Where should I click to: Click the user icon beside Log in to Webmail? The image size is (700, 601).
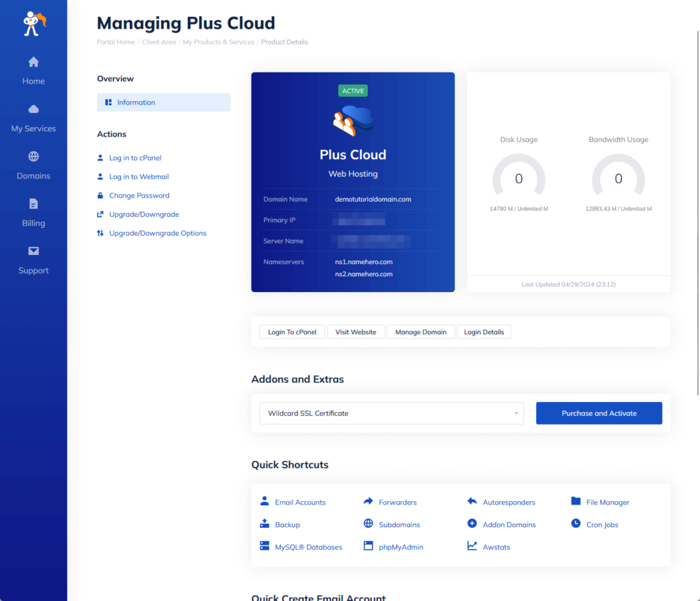tap(100, 176)
